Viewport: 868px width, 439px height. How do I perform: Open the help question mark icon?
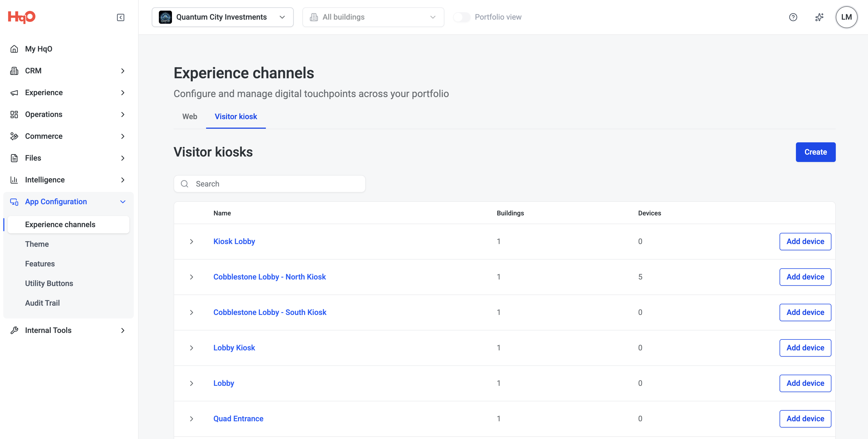point(793,17)
